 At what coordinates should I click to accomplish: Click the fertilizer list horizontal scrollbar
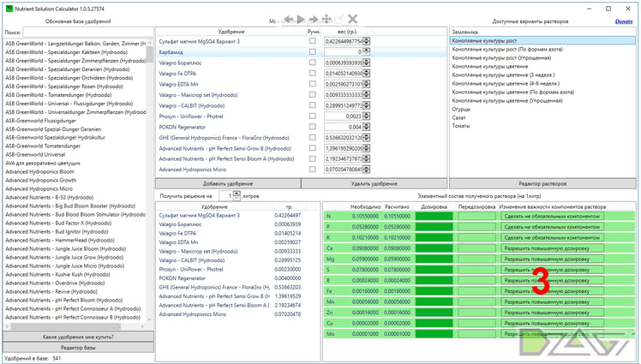pyautogui.click(x=75, y=326)
